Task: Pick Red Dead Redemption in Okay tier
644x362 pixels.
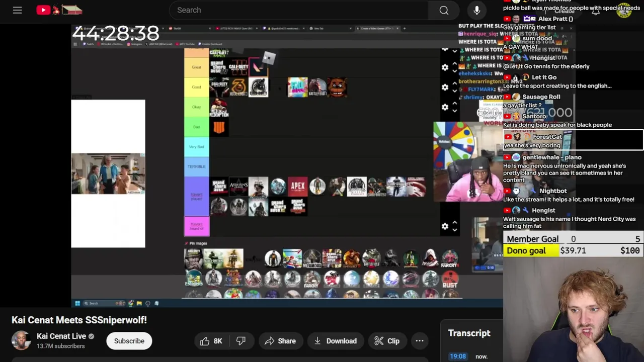Action: click(x=218, y=107)
